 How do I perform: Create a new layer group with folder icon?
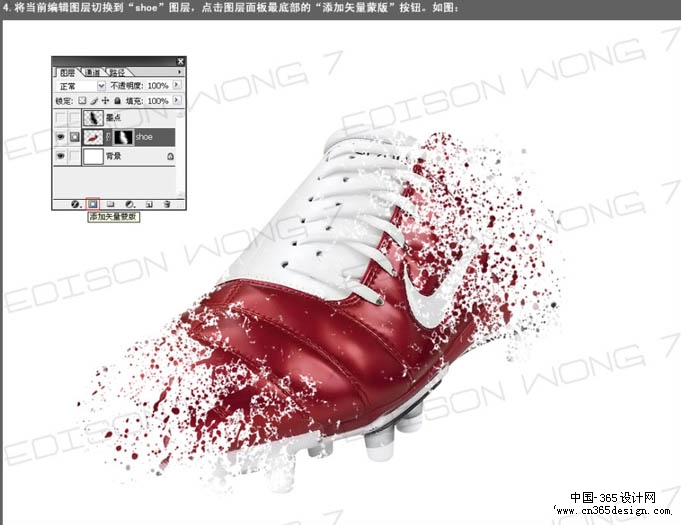(111, 204)
